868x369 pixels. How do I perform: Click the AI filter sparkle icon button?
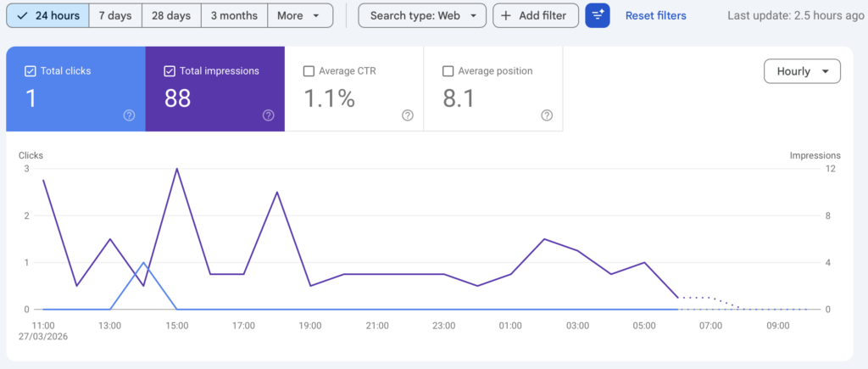[598, 15]
